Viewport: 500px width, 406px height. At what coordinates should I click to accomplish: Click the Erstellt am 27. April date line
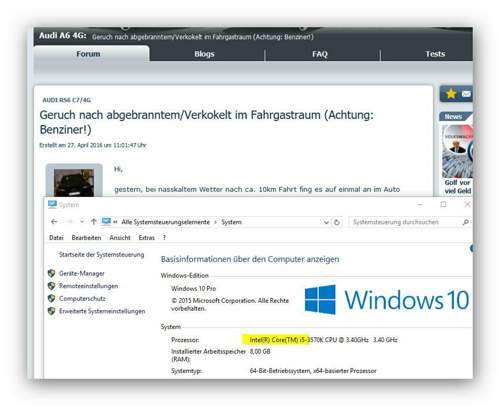[93, 145]
